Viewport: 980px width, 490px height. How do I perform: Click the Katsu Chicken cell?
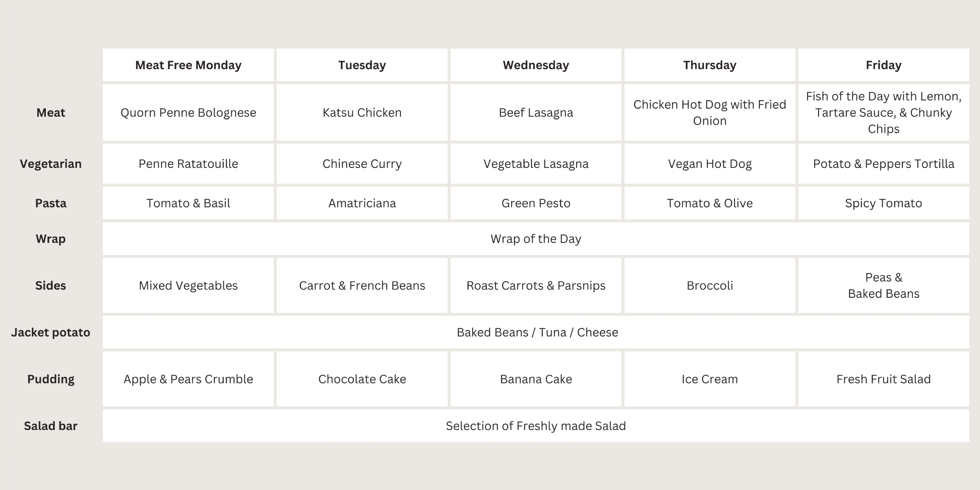tap(362, 113)
